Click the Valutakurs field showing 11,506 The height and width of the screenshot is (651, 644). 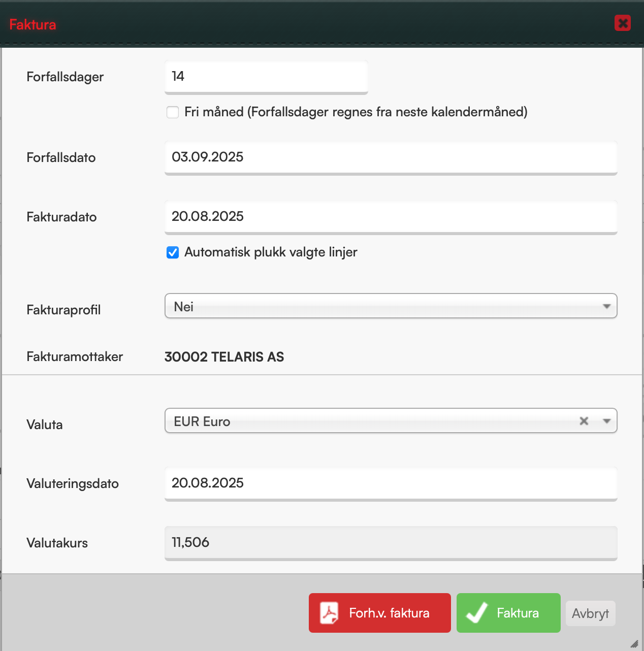pos(391,543)
